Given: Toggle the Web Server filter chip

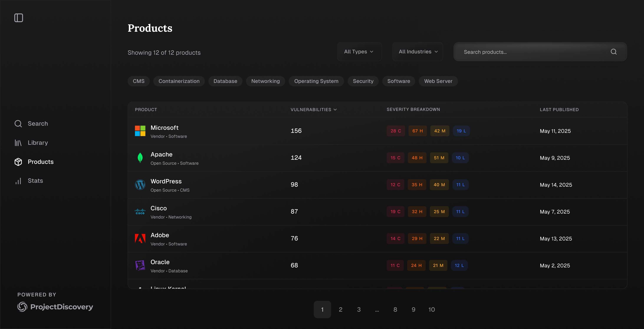Looking at the screenshot, I should tap(438, 81).
